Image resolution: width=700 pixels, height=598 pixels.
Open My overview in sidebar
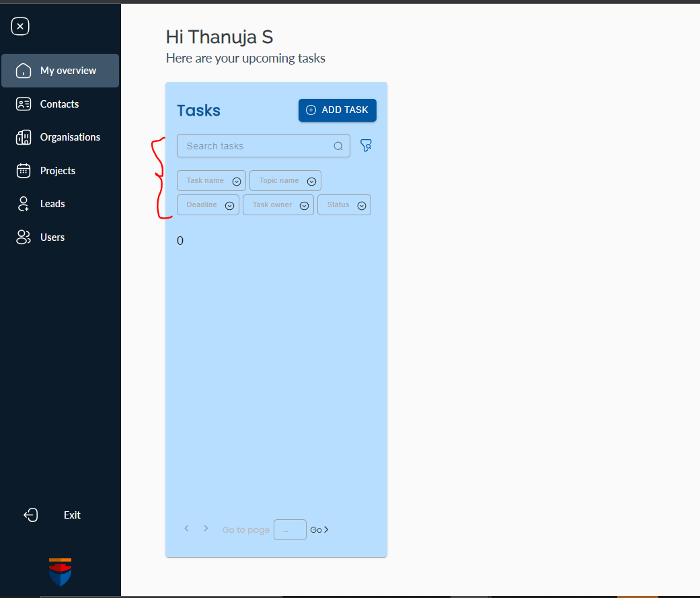pyautogui.click(x=61, y=71)
